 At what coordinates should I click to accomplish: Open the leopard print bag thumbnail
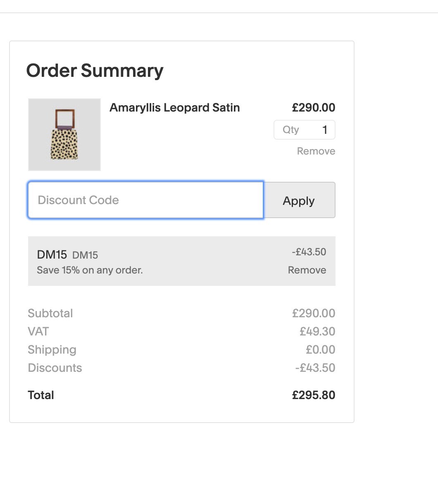pyautogui.click(x=64, y=135)
